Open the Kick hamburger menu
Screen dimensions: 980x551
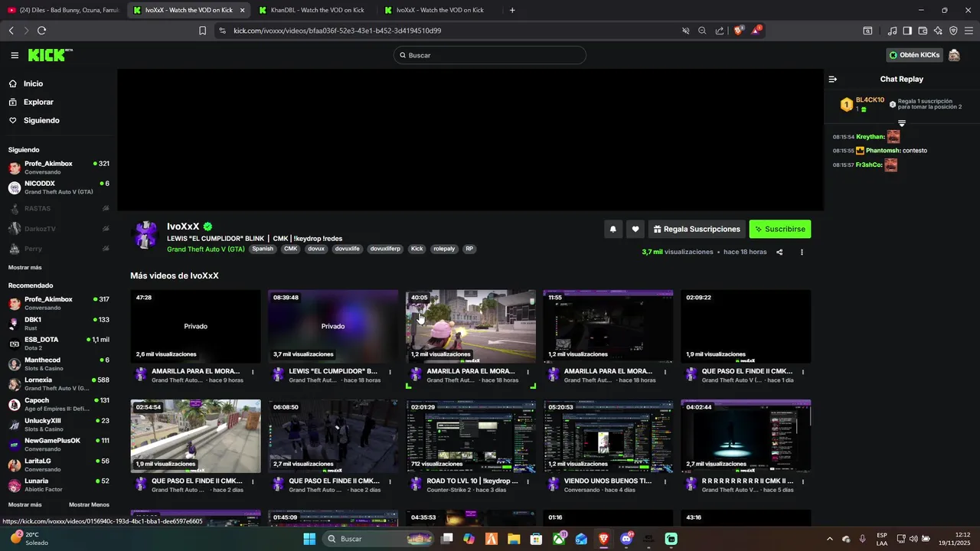click(15, 55)
